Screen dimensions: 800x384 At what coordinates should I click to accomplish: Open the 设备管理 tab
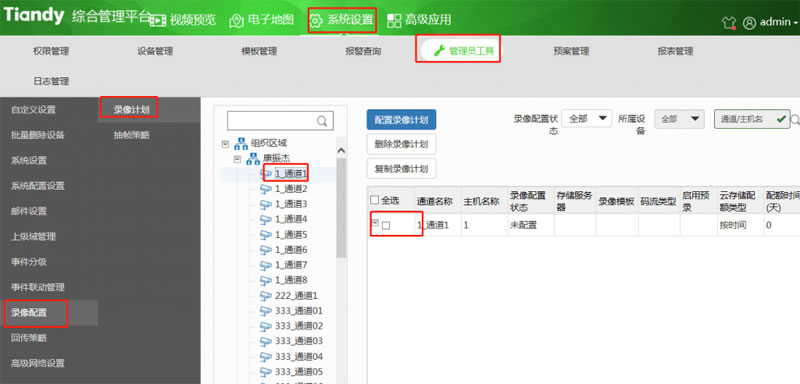[x=155, y=51]
